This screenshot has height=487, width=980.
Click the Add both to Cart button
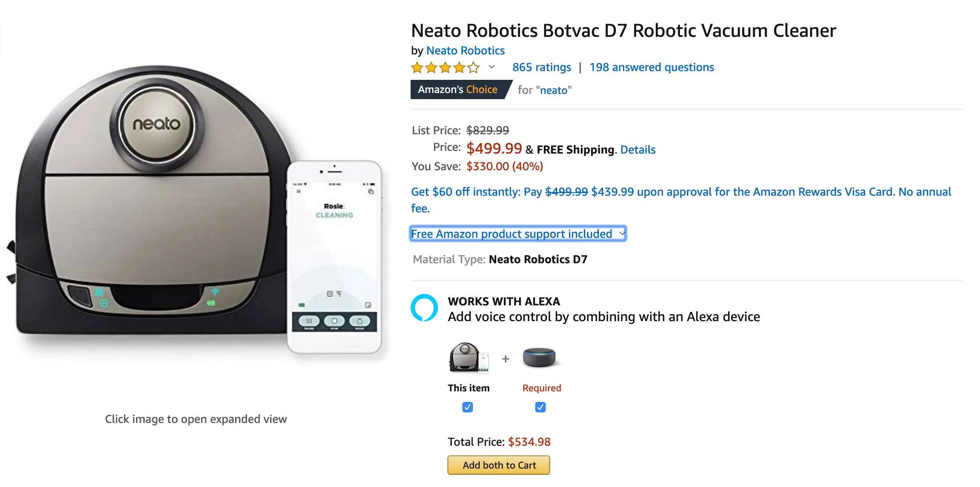pos(498,465)
